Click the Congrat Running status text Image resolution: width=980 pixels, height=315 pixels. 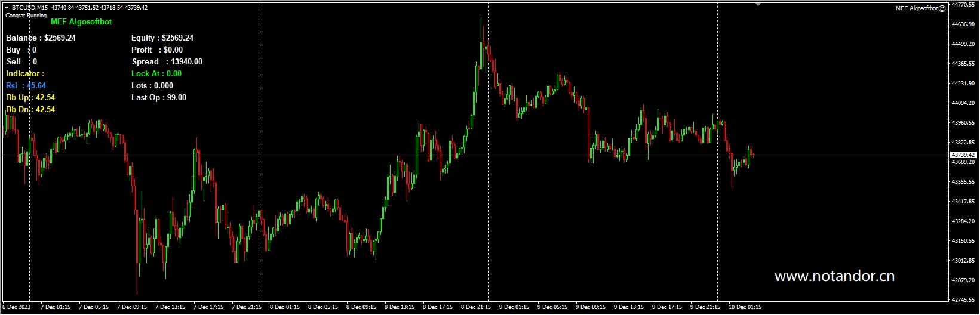click(x=26, y=16)
